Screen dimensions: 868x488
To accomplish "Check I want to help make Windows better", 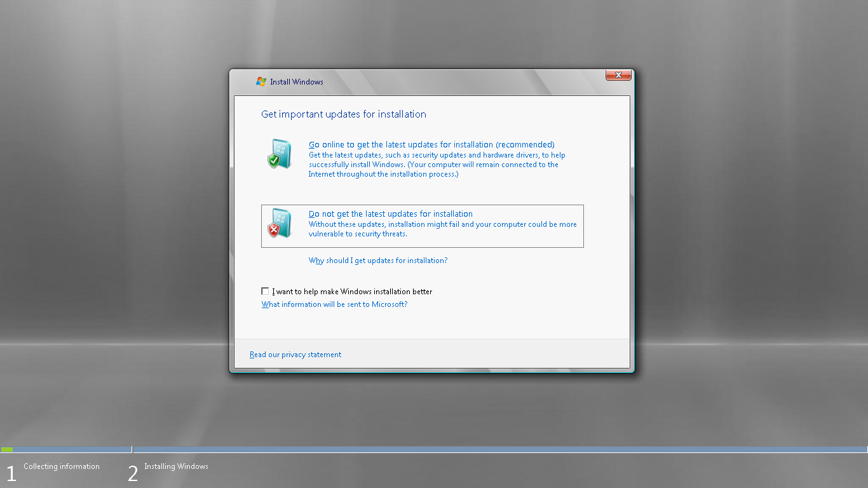I will tap(265, 291).
